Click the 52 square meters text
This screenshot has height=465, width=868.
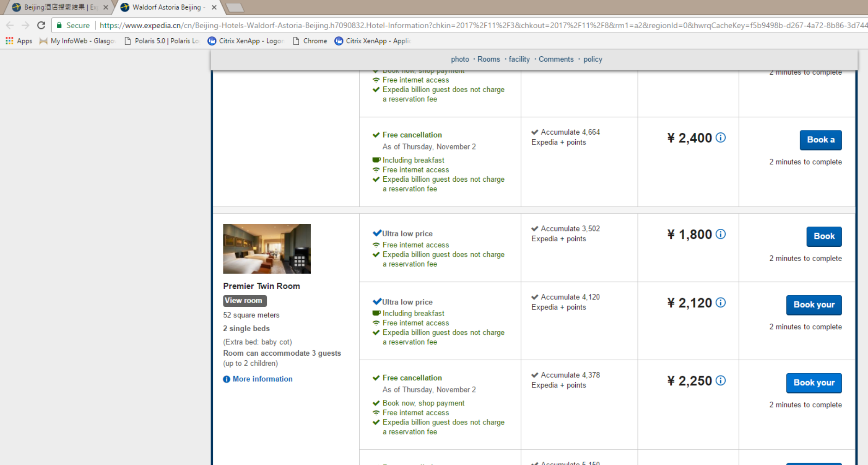[x=251, y=315]
